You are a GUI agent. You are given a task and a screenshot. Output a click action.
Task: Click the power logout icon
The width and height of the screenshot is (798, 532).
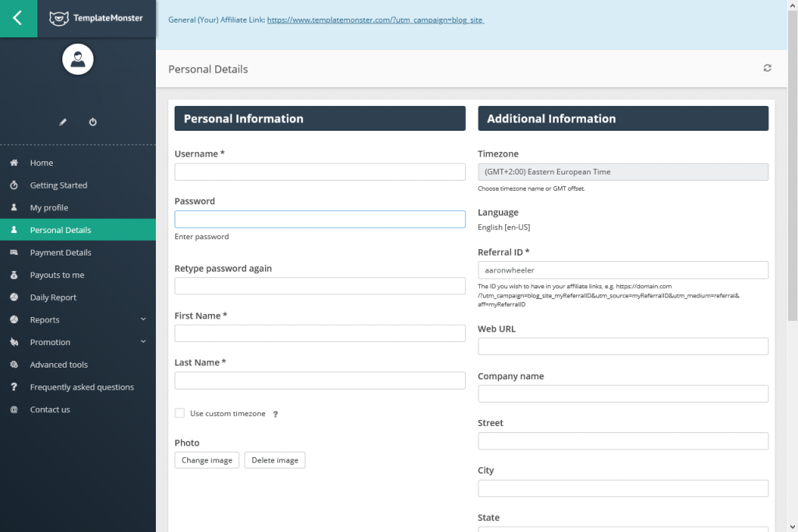coord(93,122)
